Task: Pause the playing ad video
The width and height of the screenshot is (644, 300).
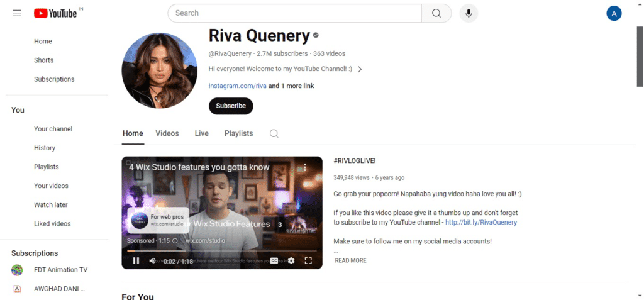Action: coord(136,260)
